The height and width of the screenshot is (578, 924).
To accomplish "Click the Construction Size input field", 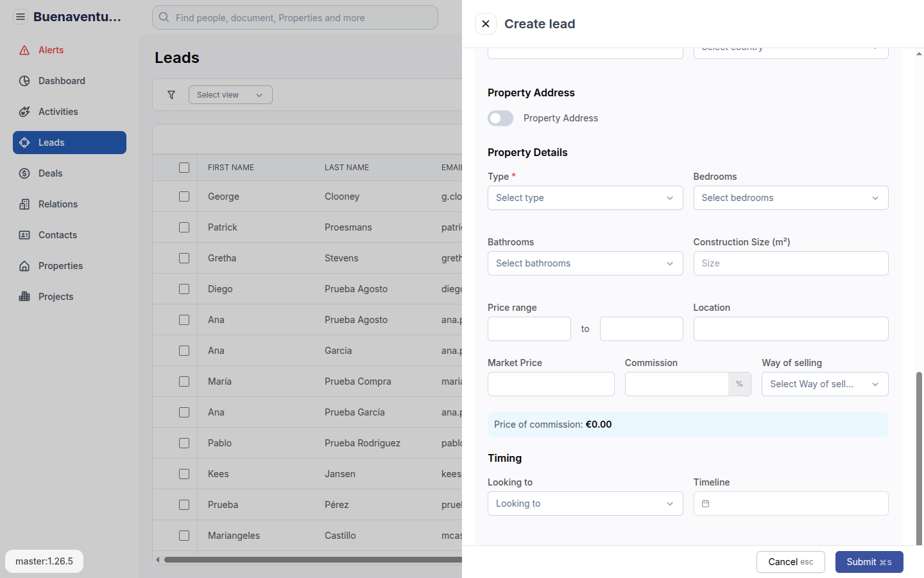I will tap(791, 263).
